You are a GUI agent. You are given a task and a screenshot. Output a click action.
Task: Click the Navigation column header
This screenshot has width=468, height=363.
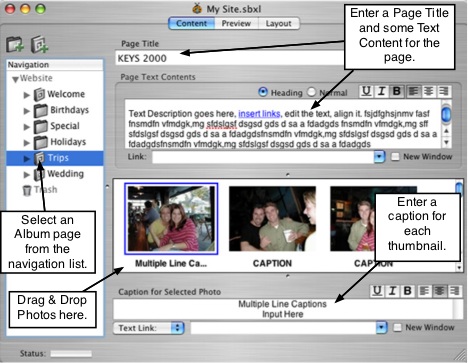coord(55,65)
